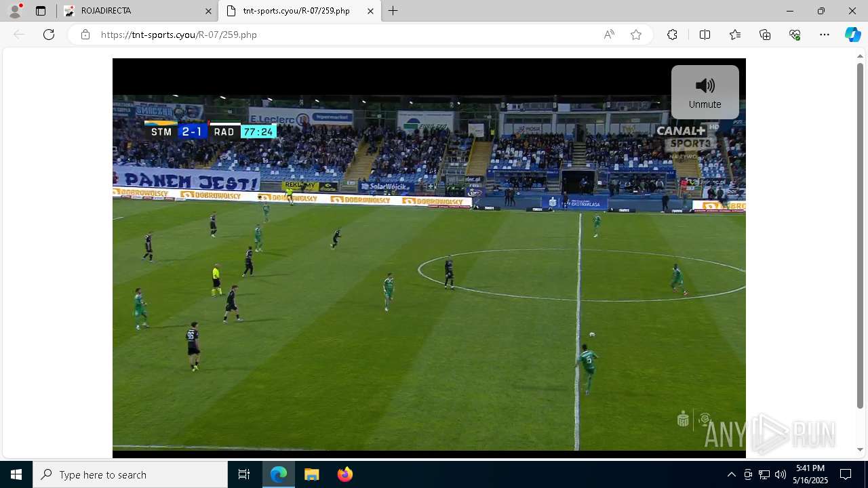Open Task View

(244, 474)
